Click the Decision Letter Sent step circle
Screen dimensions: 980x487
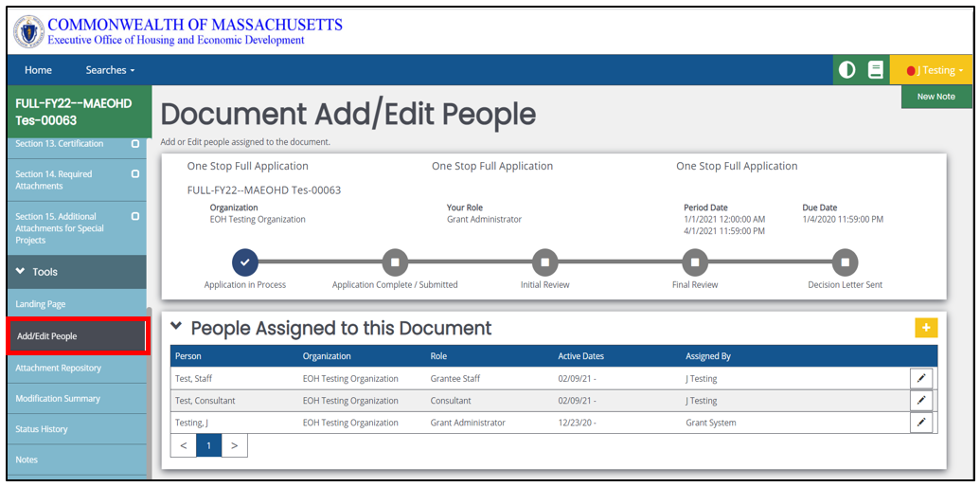tap(845, 262)
